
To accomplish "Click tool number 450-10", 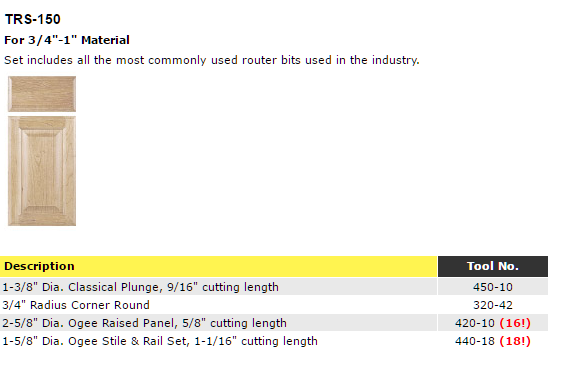I will point(492,287).
